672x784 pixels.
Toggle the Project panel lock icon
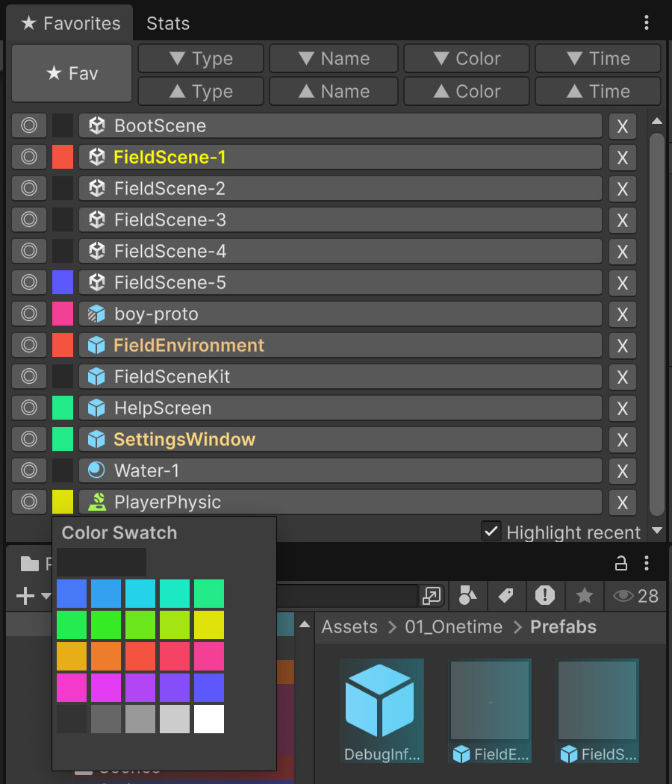coord(620,563)
